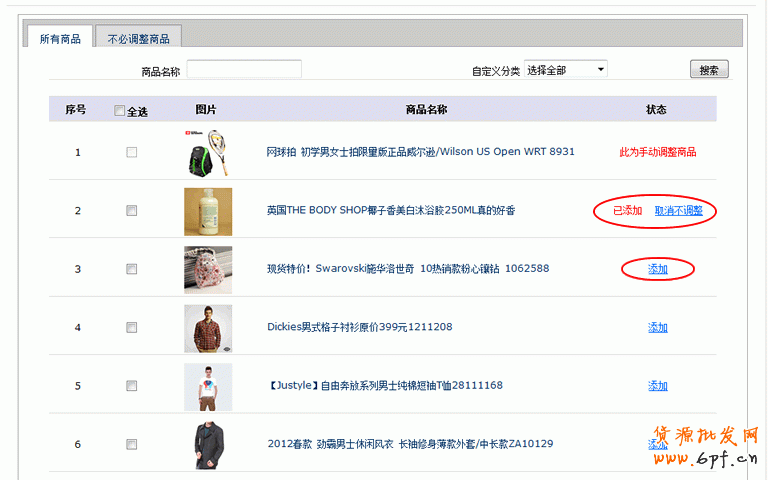Click 添加 link for the Swarovski item
Screen dimensions: 768x480
(657, 269)
